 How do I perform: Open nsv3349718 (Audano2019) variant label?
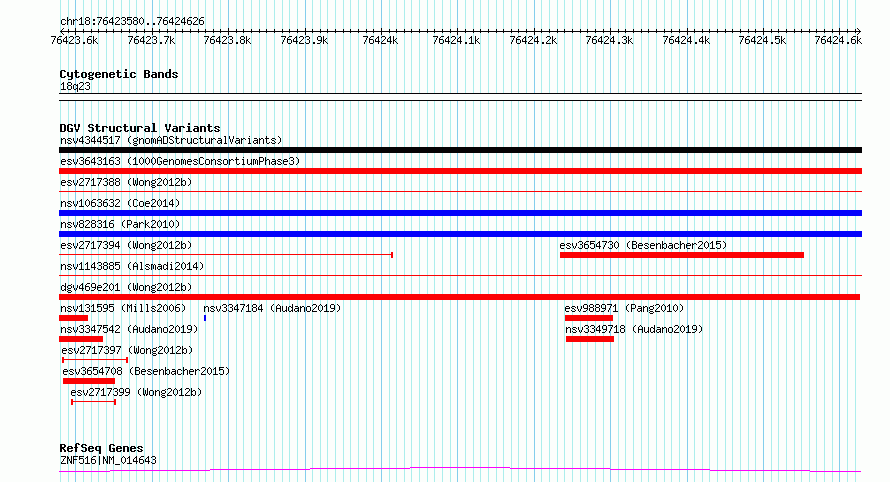(x=634, y=329)
